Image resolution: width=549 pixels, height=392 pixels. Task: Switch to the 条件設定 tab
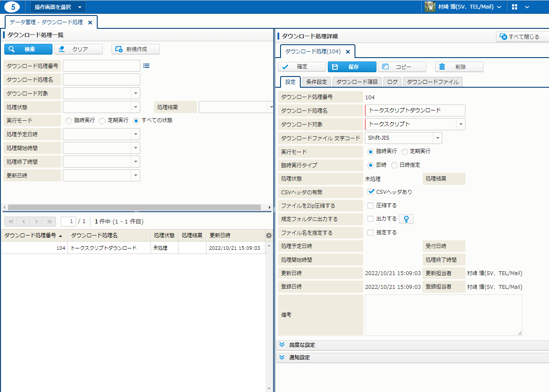tap(317, 82)
